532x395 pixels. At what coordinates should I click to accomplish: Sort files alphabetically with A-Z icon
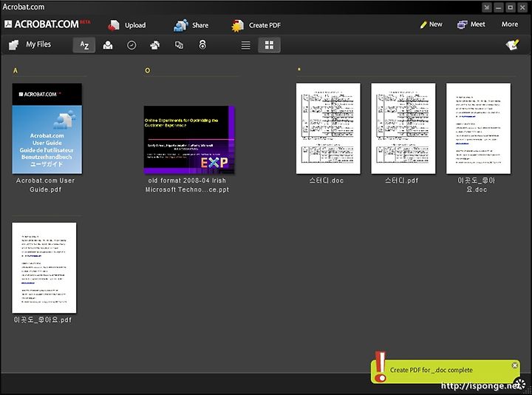[x=84, y=45]
